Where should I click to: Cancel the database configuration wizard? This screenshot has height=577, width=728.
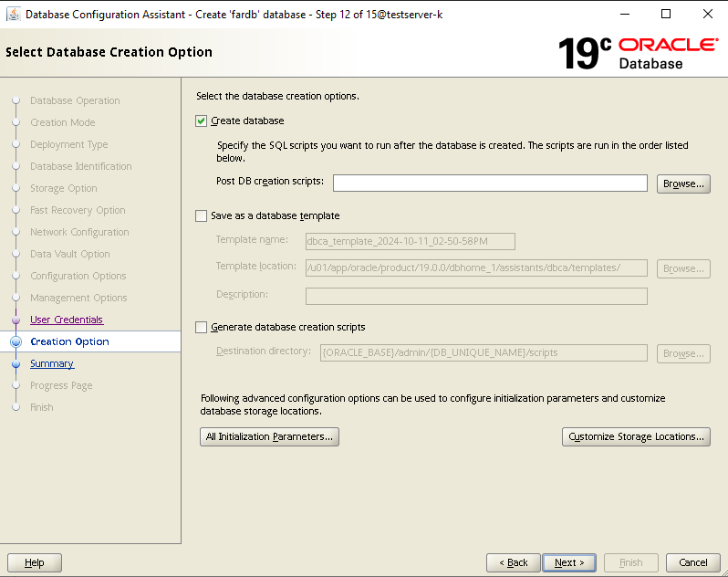pos(692,562)
